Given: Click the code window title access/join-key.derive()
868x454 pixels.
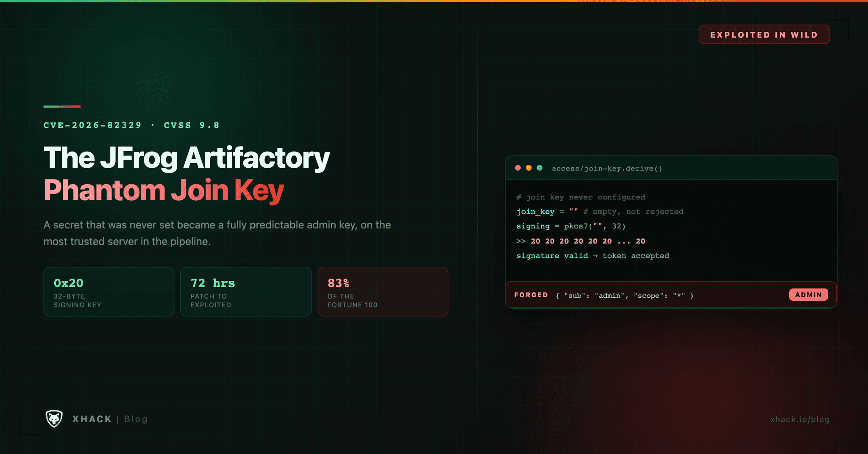Looking at the screenshot, I should (x=607, y=169).
